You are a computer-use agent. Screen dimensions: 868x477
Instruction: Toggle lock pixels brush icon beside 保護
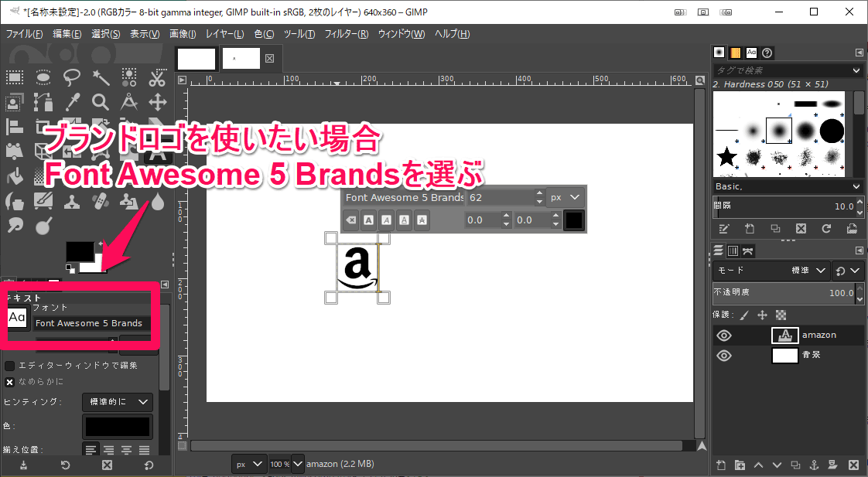[744, 315]
